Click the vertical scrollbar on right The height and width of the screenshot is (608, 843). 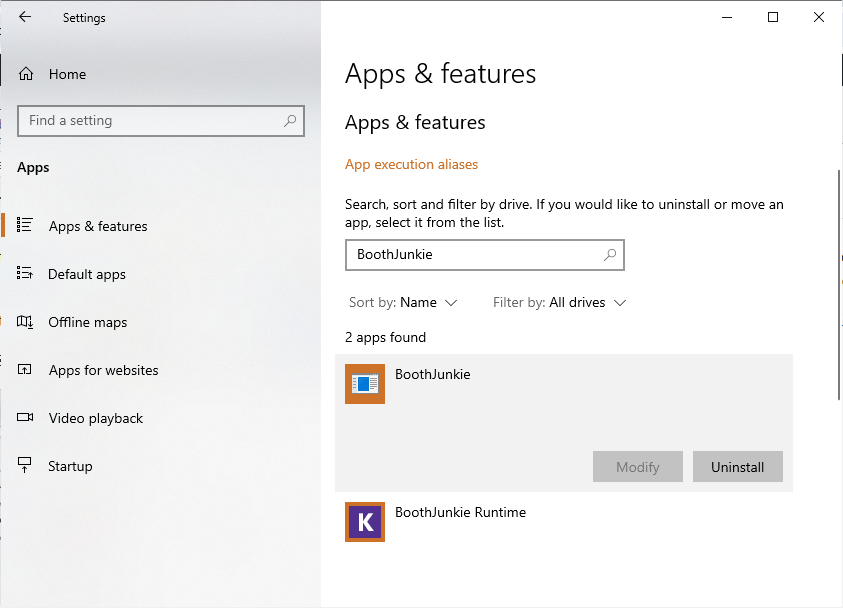[x=839, y=285]
